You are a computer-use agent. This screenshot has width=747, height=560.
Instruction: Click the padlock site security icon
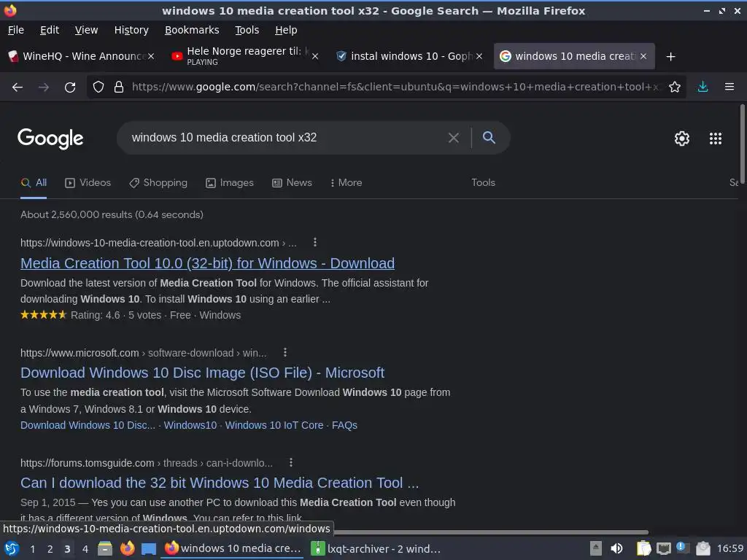[119, 87]
